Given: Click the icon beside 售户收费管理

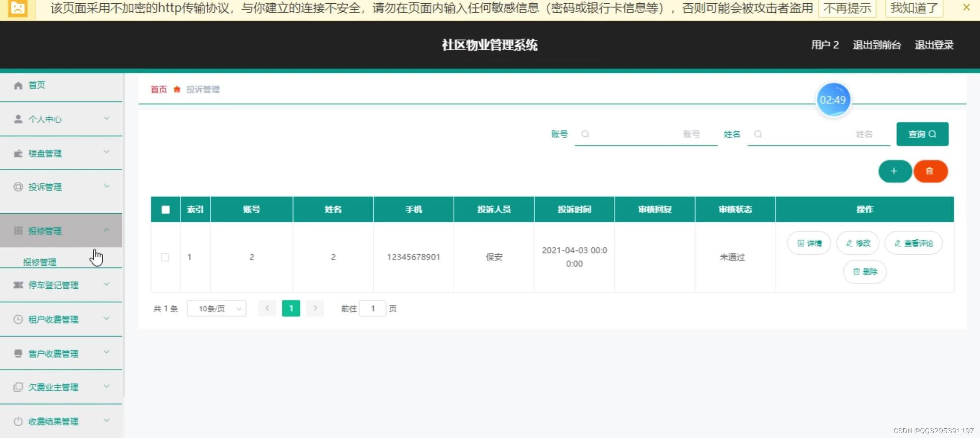Looking at the screenshot, I should [18, 353].
